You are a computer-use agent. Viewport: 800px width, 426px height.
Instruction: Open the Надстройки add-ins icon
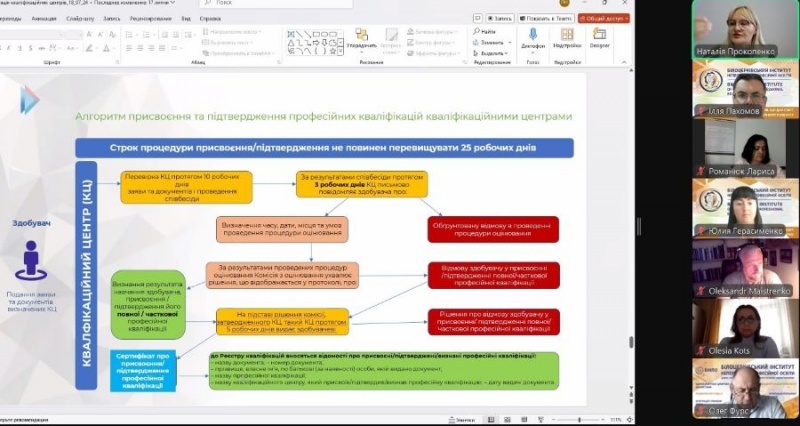pyautogui.click(x=567, y=37)
